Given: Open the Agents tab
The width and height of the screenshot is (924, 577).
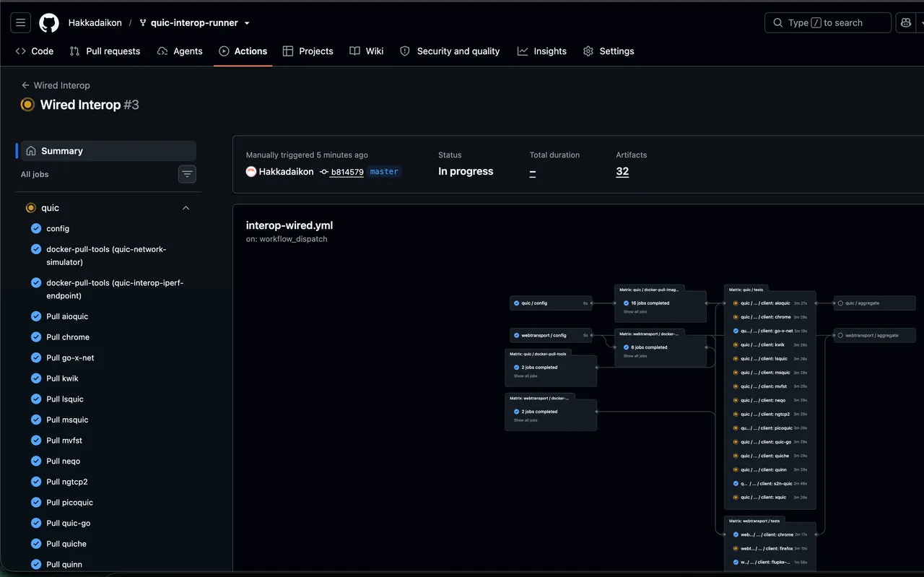Looking at the screenshot, I should (x=180, y=51).
